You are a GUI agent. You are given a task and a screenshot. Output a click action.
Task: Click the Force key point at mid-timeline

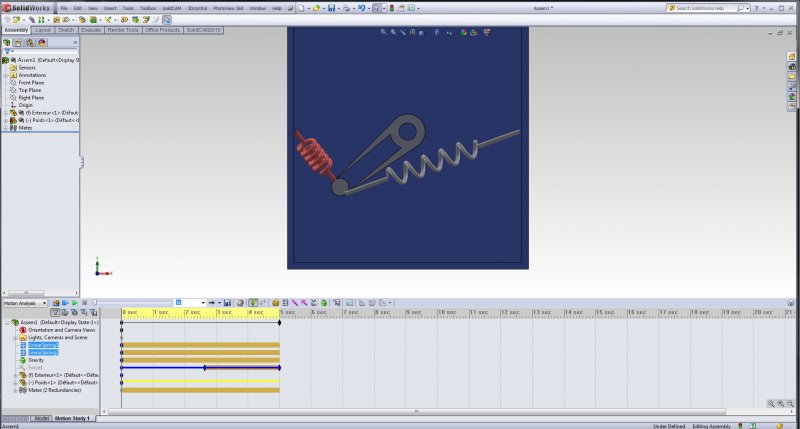coord(205,368)
